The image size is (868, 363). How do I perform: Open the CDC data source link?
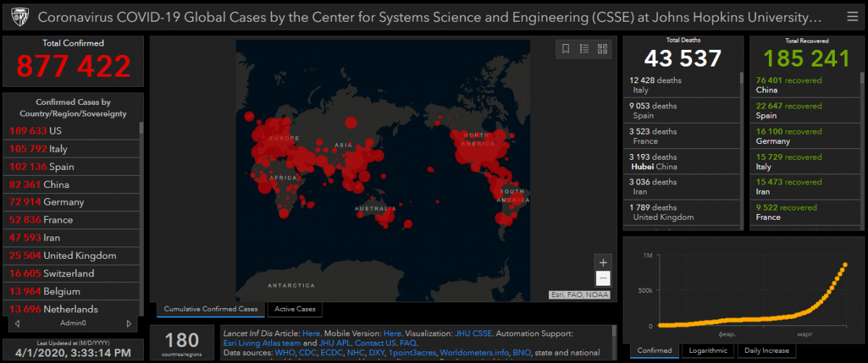(x=310, y=352)
